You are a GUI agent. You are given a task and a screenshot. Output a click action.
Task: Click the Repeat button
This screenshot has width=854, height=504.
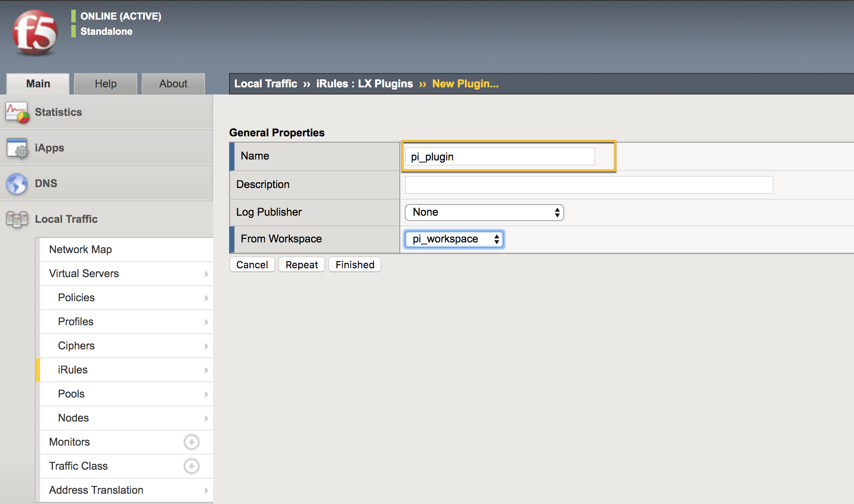[301, 265]
